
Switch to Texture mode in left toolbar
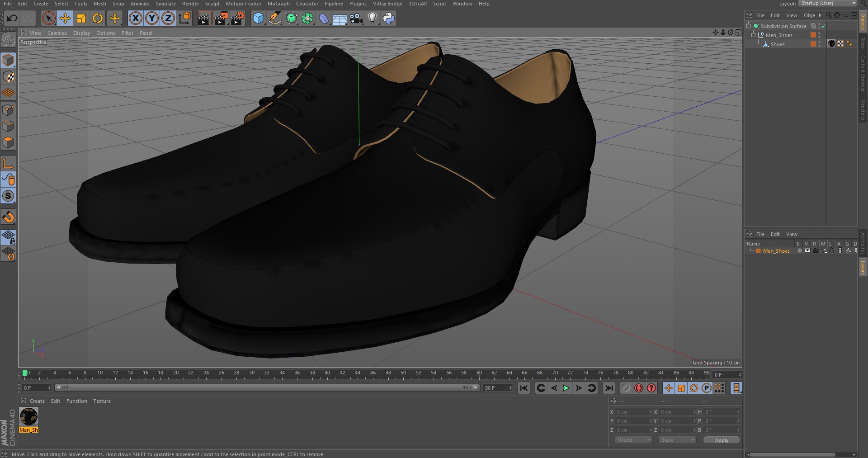pyautogui.click(x=8, y=76)
